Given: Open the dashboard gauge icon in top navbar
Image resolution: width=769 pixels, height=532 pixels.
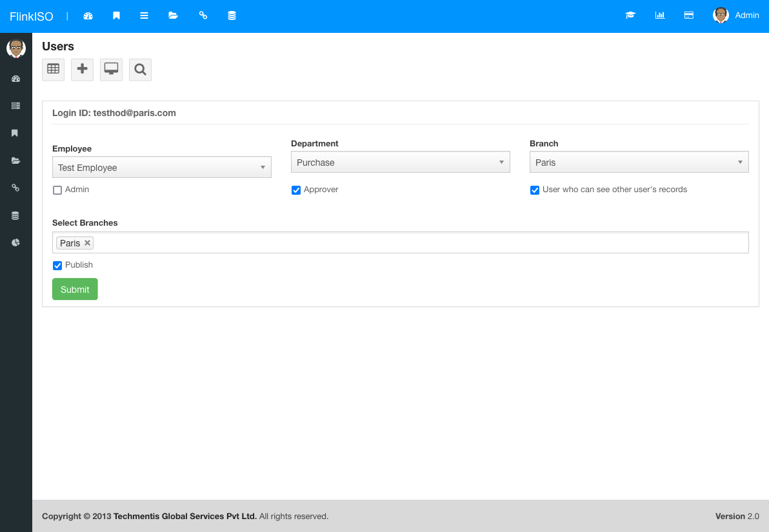Looking at the screenshot, I should tap(88, 15).
